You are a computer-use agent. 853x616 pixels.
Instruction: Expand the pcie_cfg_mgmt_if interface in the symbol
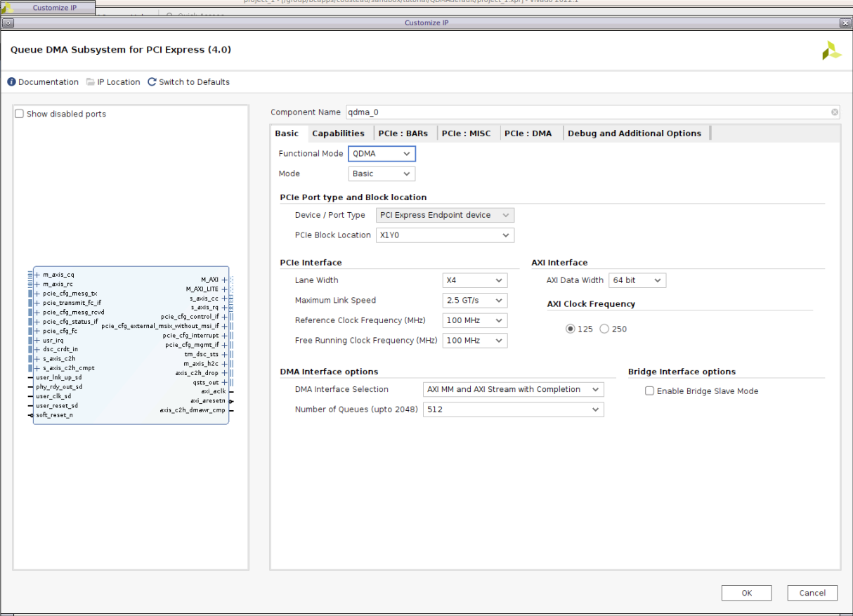pyautogui.click(x=223, y=345)
